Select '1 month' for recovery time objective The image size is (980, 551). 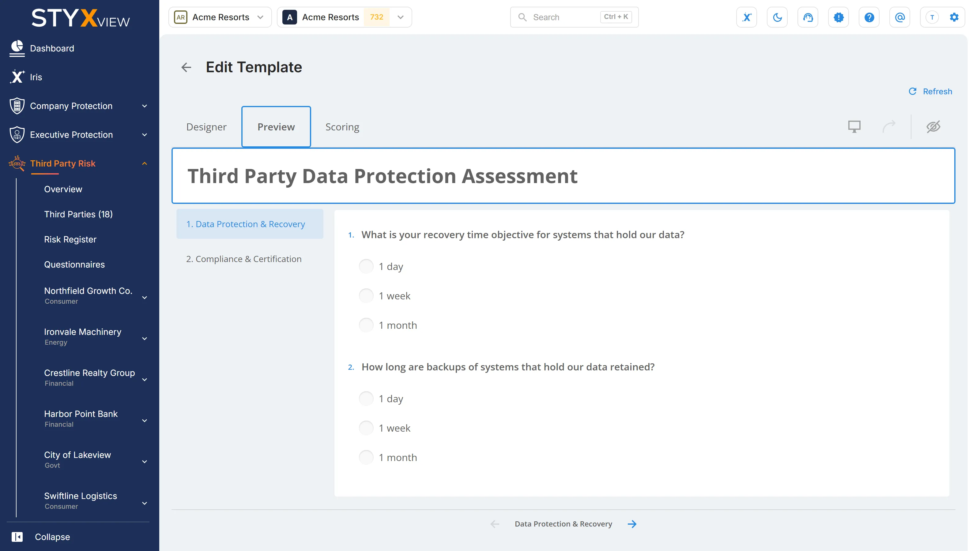(366, 325)
